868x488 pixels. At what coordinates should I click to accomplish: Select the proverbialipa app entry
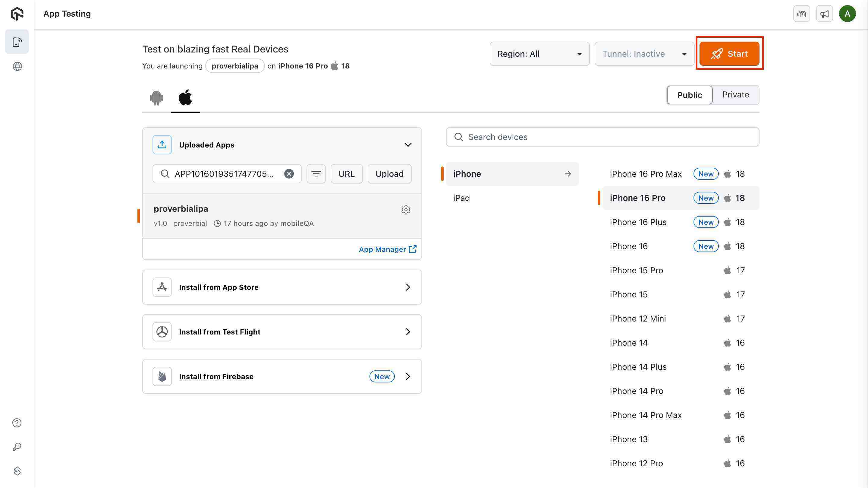click(282, 216)
